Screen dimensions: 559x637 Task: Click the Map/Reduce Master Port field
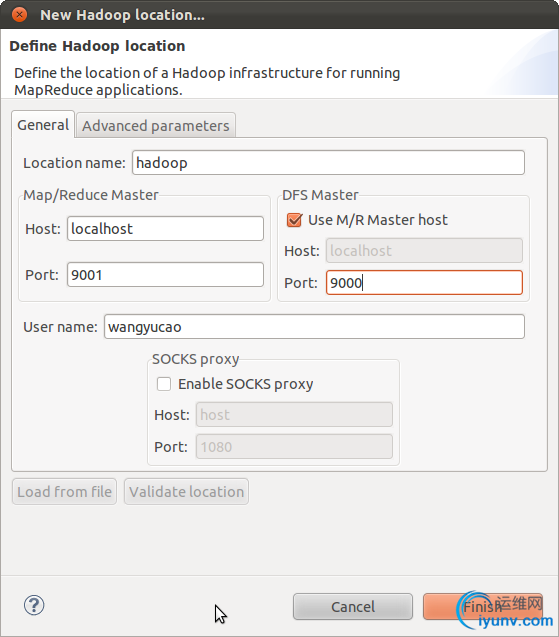pos(165,275)
